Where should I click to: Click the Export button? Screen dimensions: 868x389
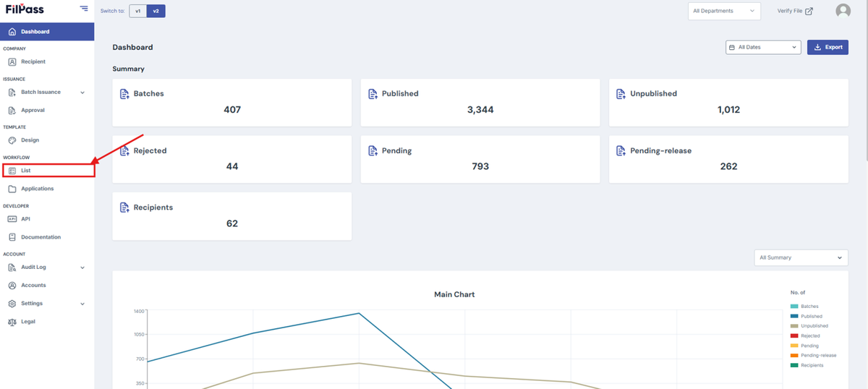point(827,47)
